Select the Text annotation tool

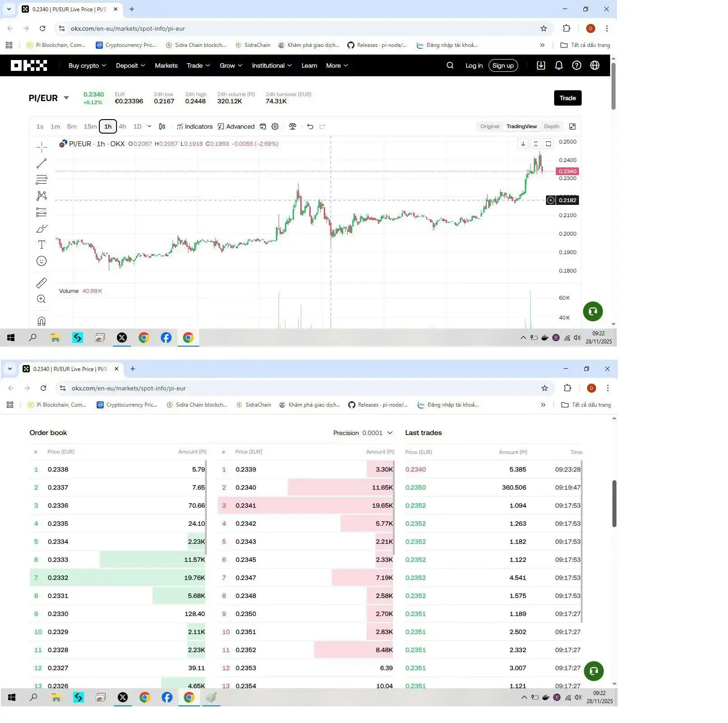coord(42,245)
